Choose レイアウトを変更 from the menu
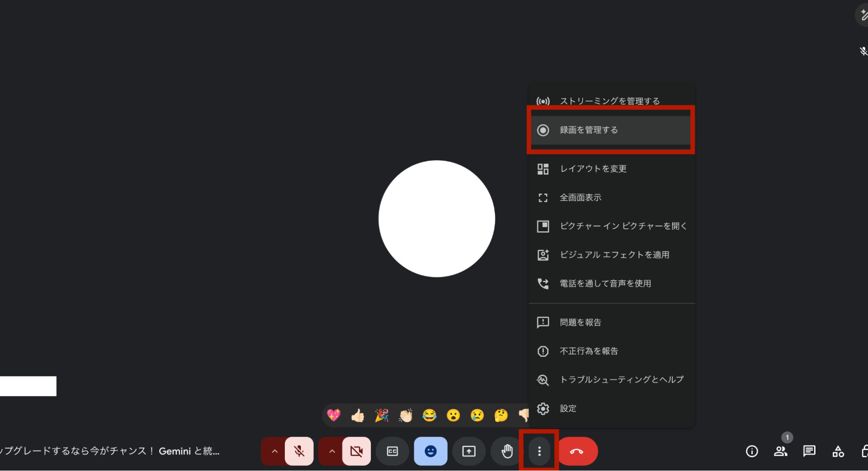The width and height of the screenshot is (868, 471). pyautogui.click(x=611, y=168)
